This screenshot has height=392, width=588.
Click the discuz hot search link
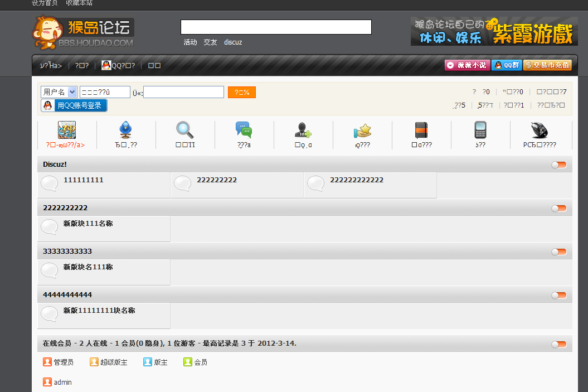[x=233, y=42]
